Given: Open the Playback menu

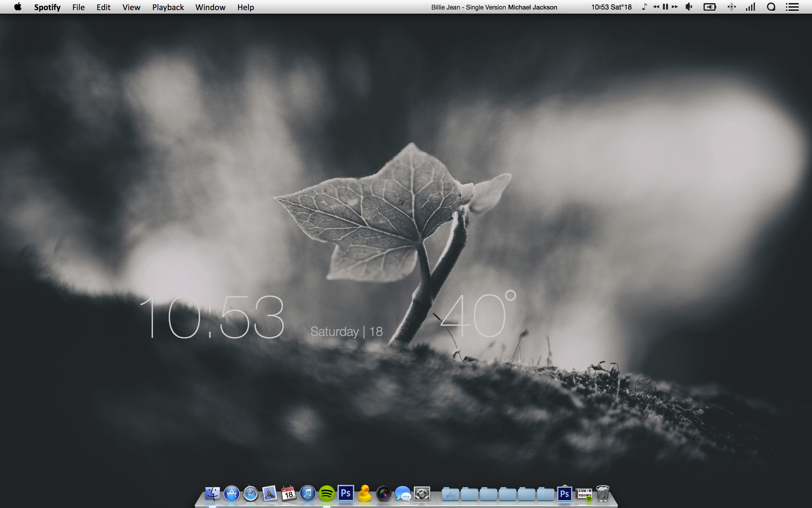Looking at the screenshot, I should (168, 7).
